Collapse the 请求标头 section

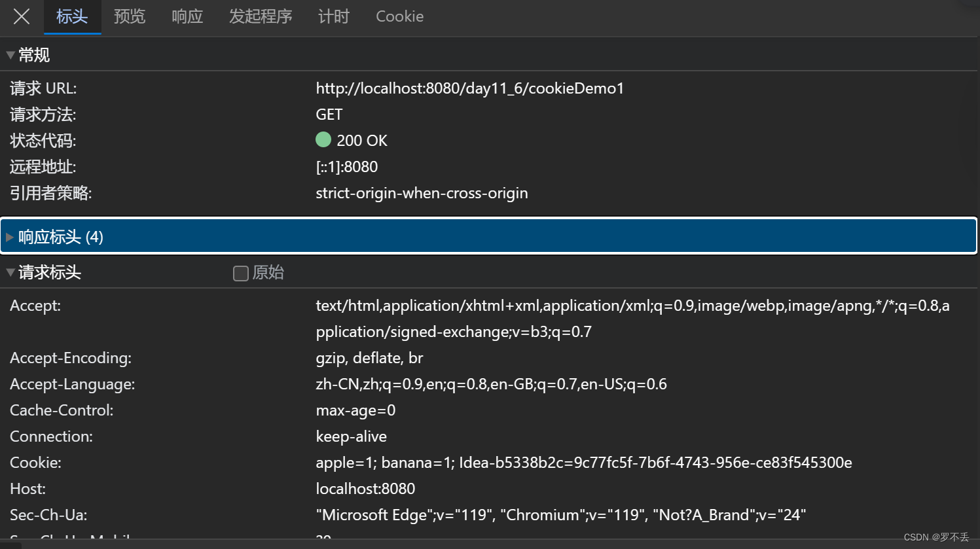click(x=10, y=272)
